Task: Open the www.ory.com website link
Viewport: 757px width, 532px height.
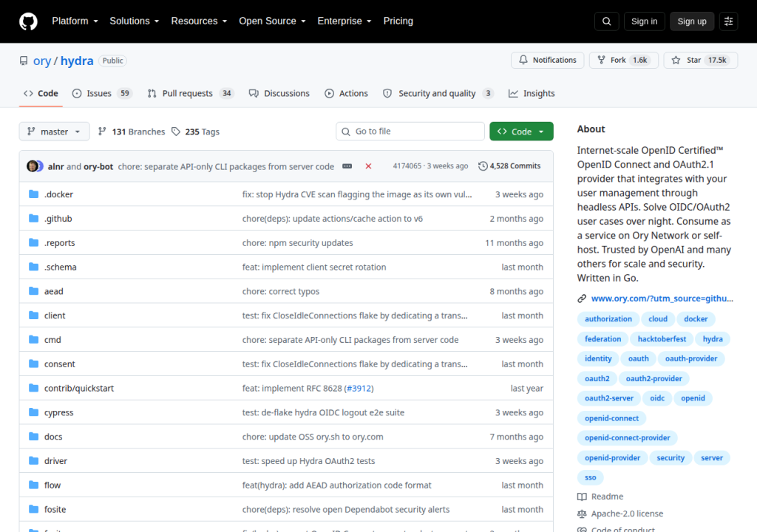Action: (x=662, y=299)
